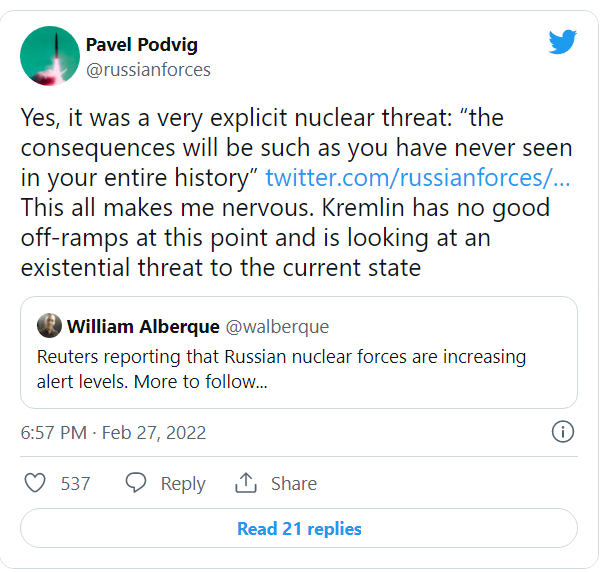
Task: Click the Twitter bird logo
Action: point(562,41)
